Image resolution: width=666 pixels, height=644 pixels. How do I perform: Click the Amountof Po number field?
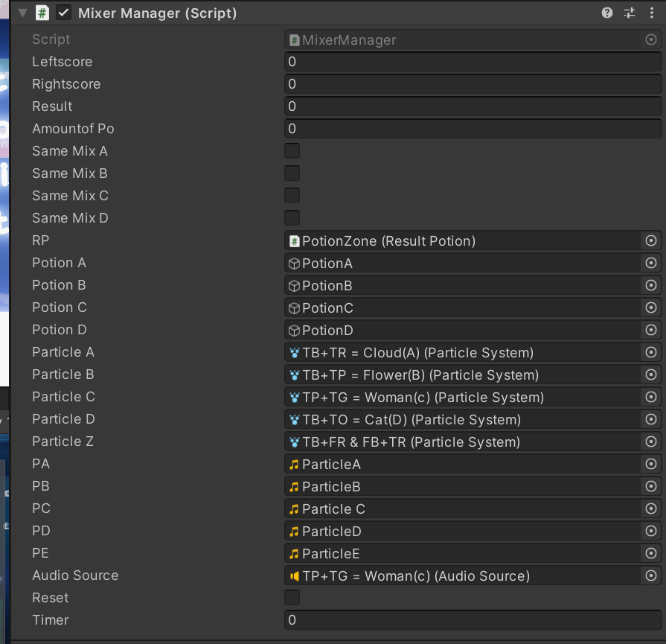[x=473, y=128]
